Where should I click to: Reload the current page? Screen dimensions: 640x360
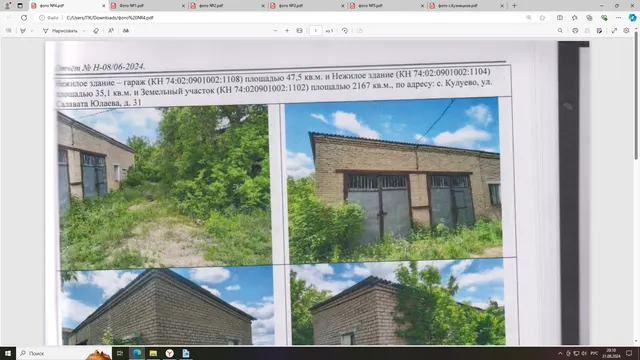24,18
